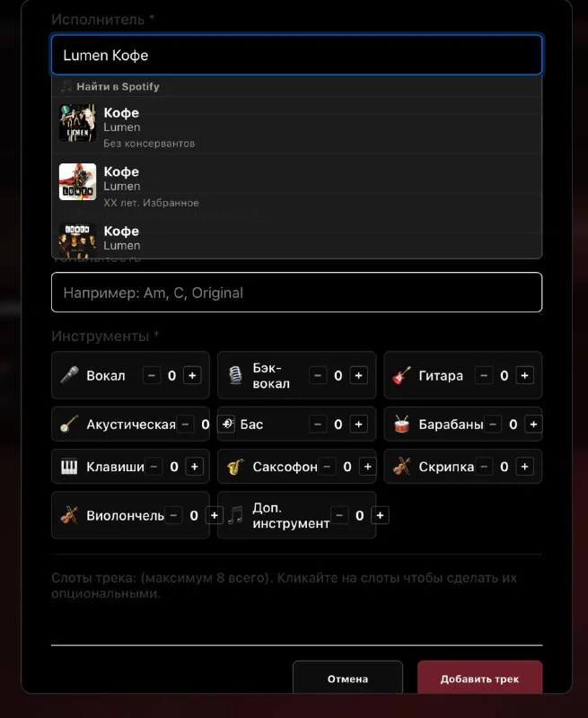Decrease Клавиши count using minus button
Screen dimensions: 588x718
[x=154, y=467]
